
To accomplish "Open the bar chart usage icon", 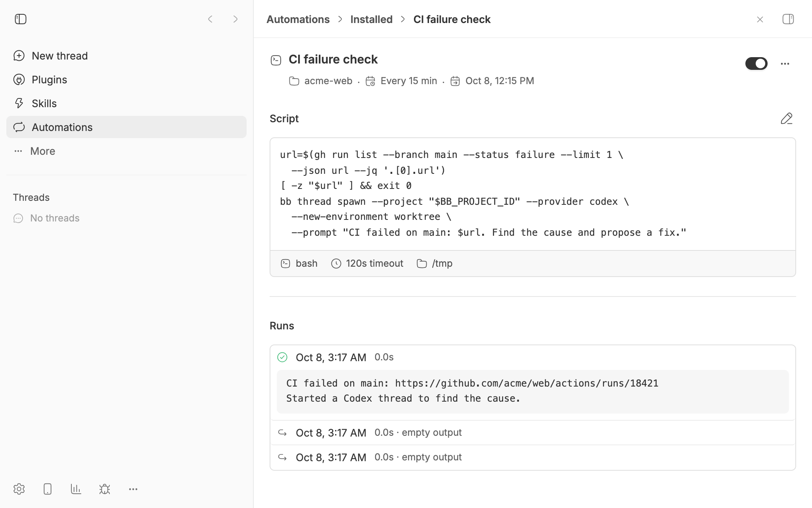I will coord(76,489).
